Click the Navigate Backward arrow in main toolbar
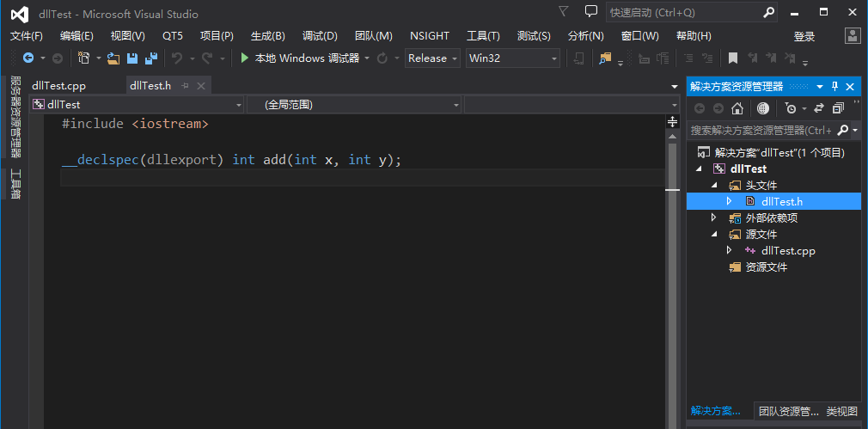868x429 pixels. coord(28,58)
